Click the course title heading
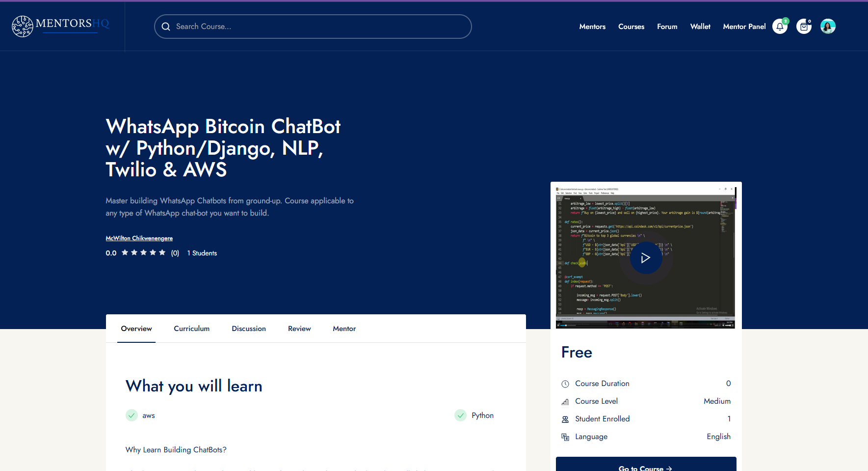The height and width of the screenshot is (471, 868). click(x=223, y=148)
